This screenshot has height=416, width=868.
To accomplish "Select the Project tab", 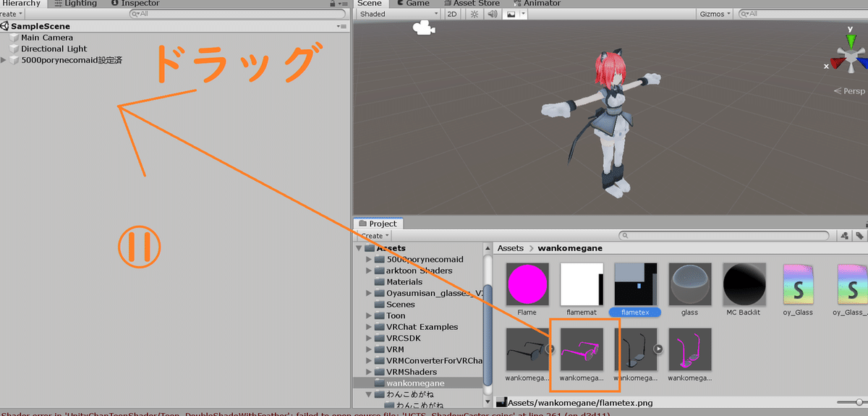I will pos(379,224).
